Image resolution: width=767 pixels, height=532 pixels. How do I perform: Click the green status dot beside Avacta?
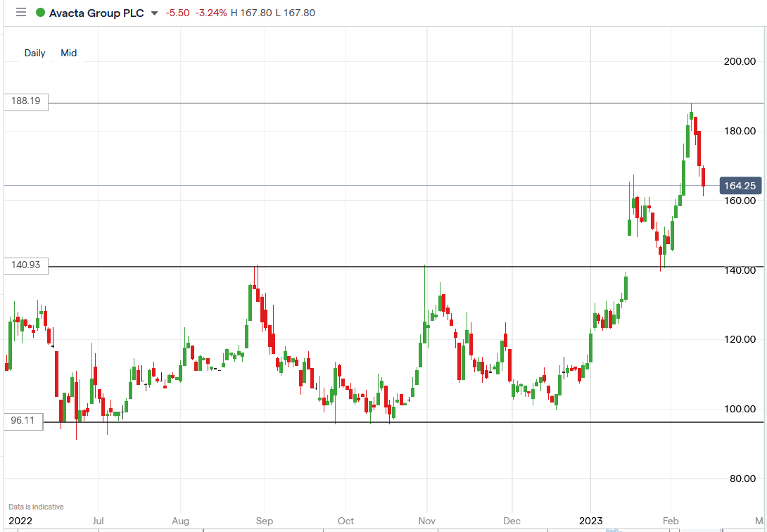(41, 13)
